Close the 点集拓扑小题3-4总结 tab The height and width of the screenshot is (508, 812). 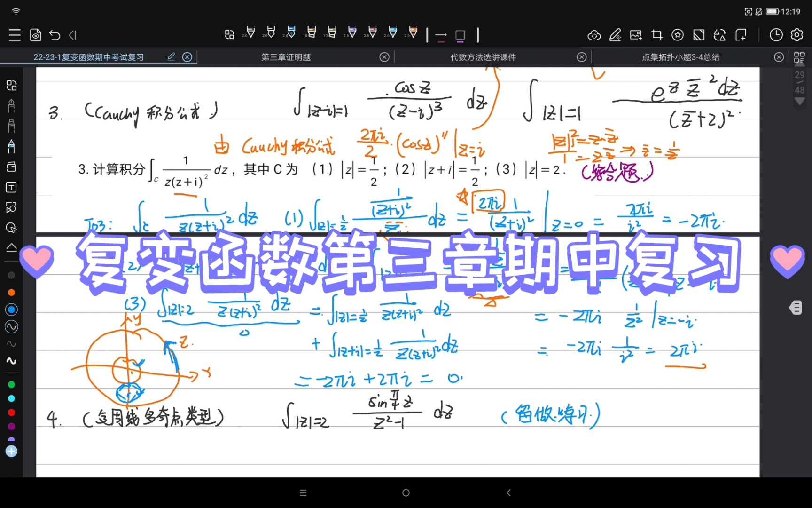[779, 57]
